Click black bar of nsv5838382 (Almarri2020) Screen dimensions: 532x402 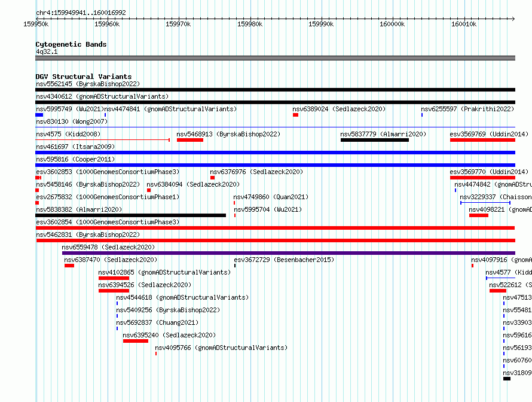[131, 215]
